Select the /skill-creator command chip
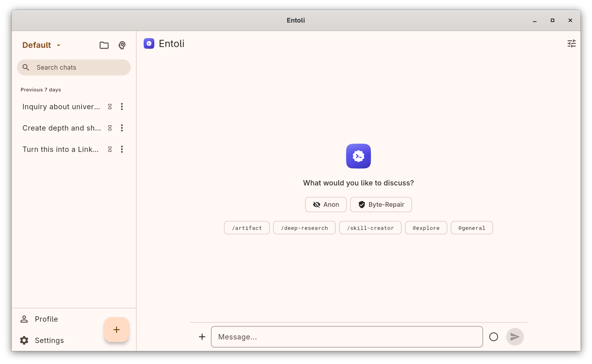Viewport: 592px width, 364px height. [370, 228]
